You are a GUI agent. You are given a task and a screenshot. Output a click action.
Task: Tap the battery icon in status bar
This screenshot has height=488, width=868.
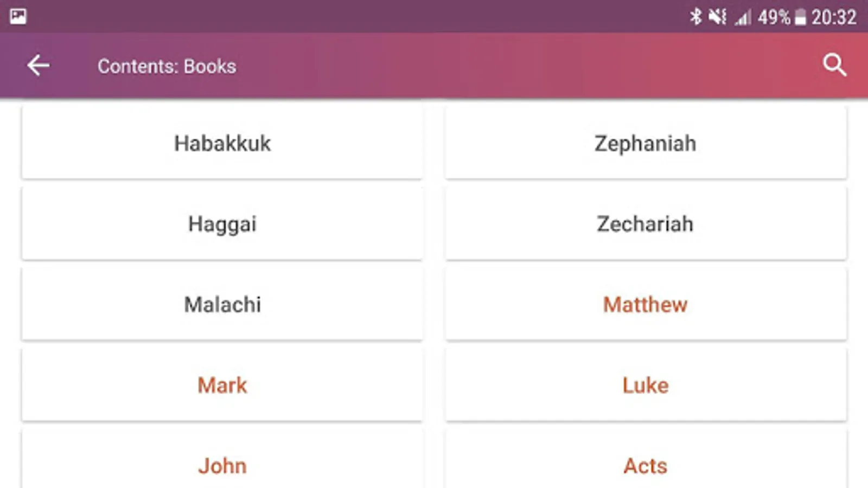pos(800,18)
